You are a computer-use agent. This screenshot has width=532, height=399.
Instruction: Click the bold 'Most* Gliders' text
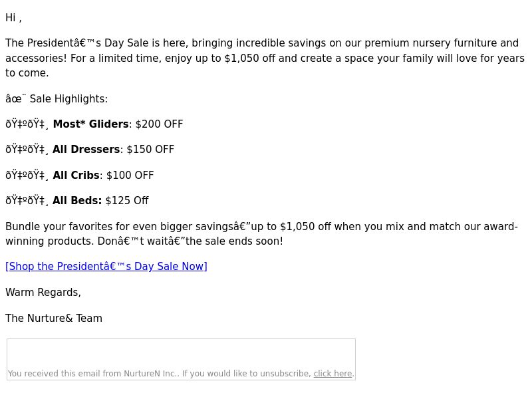tap(90, 124)
